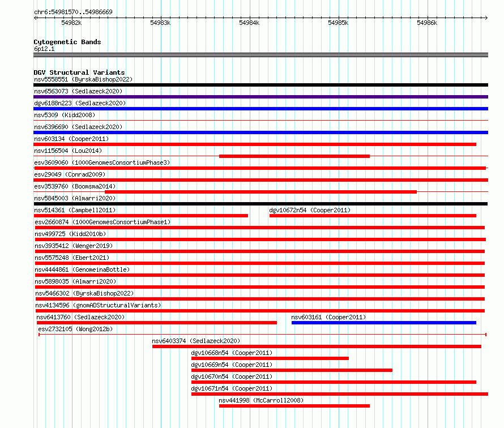
Task: Click the black nsv5558551 variant bar
Action: [260, 85]
